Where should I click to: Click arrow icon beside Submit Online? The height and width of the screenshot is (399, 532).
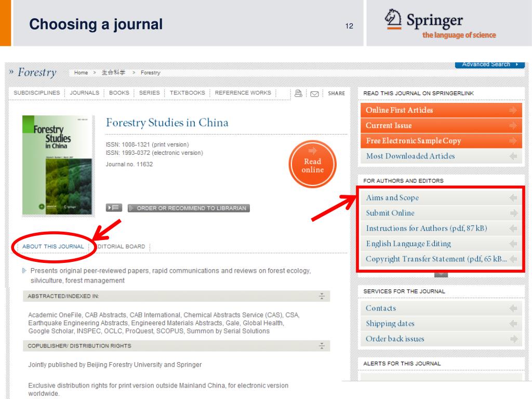[x=513, y=213]
